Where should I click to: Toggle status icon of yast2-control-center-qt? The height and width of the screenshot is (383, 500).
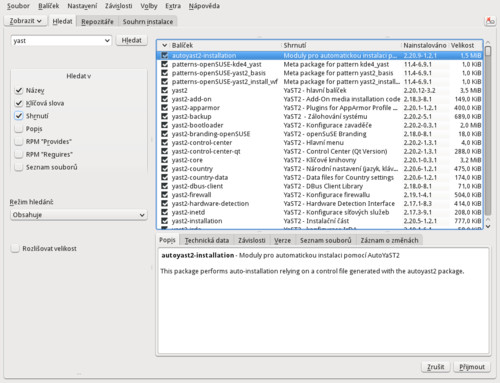(x=164, y=151)
